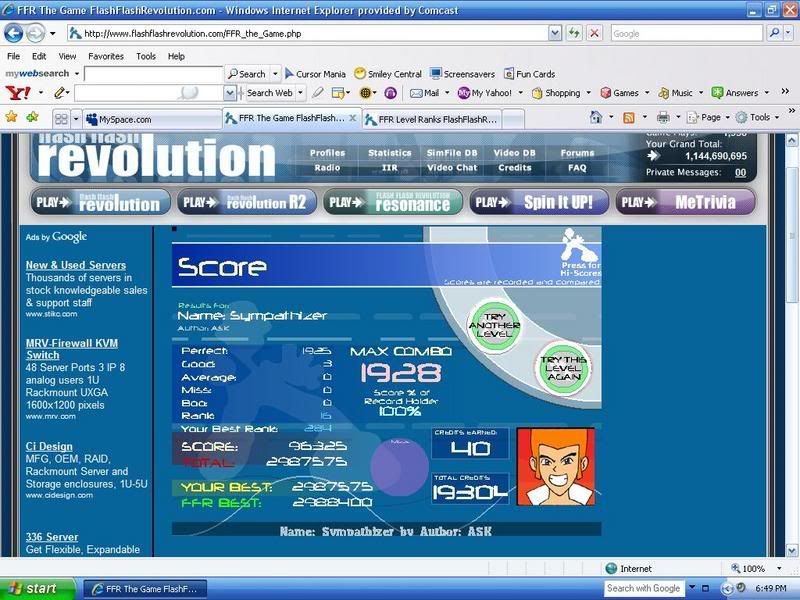The image size is (800, 600).
Task: Click the Home icon in command bar
Action: tap(596, 118)
